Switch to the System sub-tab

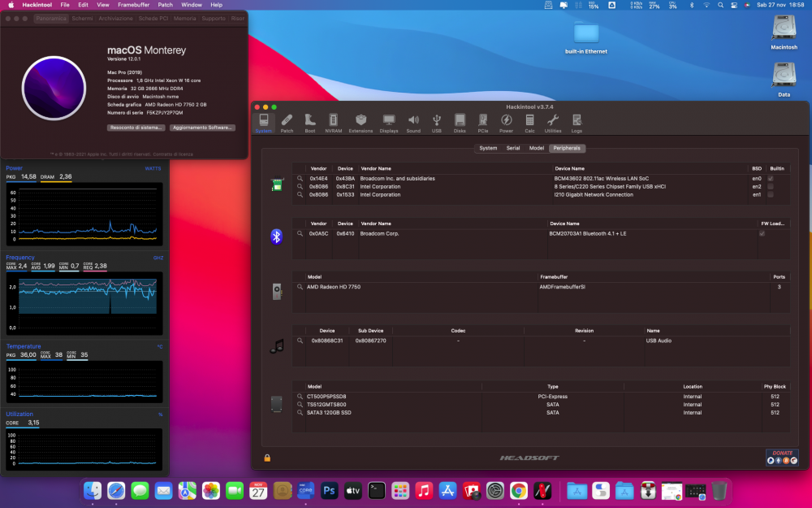point(488,148)
